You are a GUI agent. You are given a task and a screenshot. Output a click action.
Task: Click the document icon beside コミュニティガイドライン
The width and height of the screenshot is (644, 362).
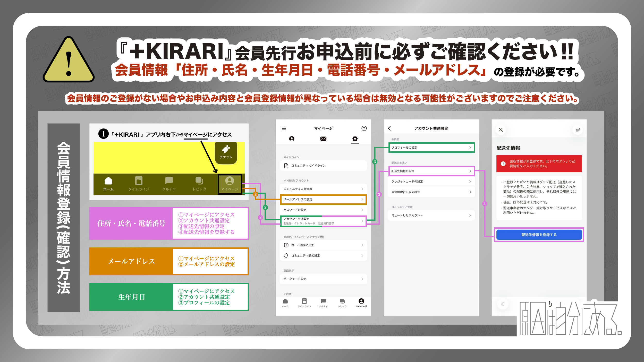286,166
